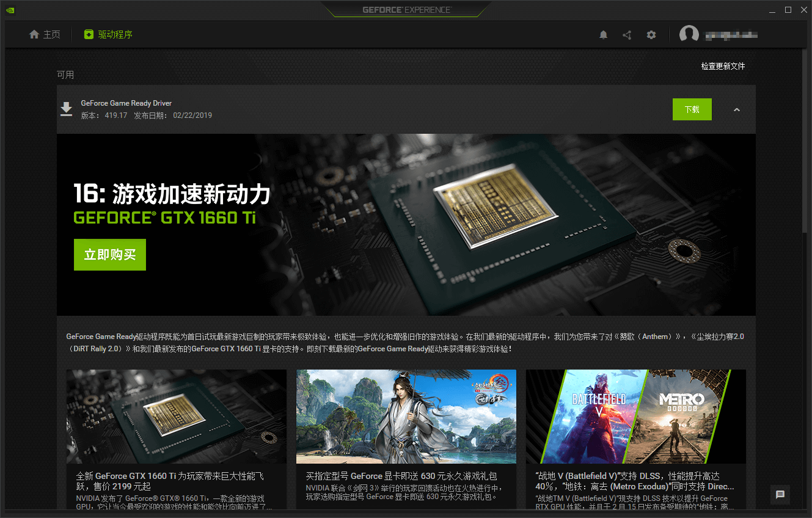Open the feedback chat icon

coord(780,495)
